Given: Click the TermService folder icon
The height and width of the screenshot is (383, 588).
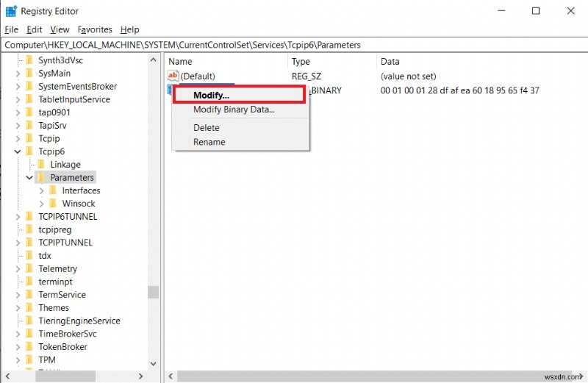Looking at the screenshot, I should tap(29, 295).
